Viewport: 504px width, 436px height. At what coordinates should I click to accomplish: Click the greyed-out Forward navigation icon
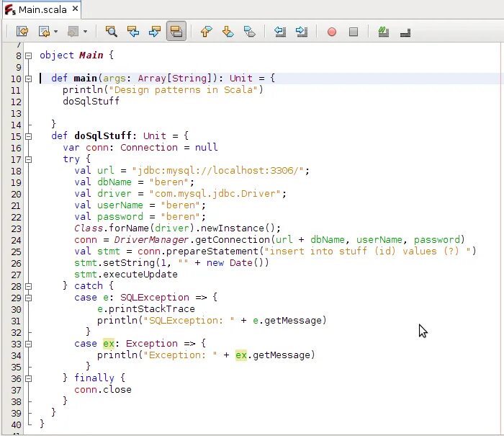click(73, 32)
